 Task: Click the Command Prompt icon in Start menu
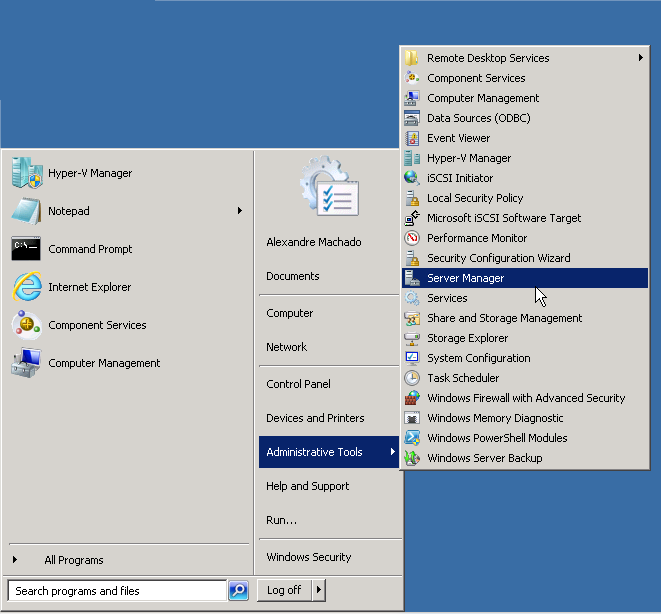tap(26, 249)
